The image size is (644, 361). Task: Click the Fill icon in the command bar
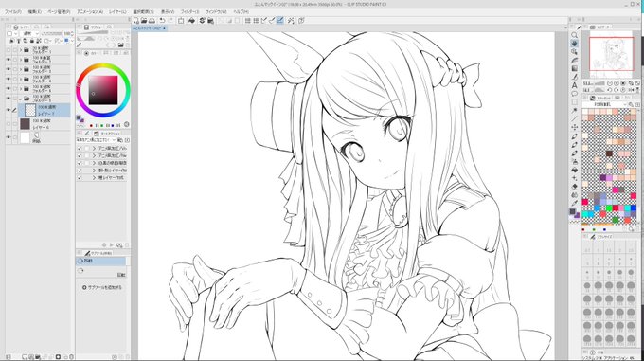click(191, 20)
